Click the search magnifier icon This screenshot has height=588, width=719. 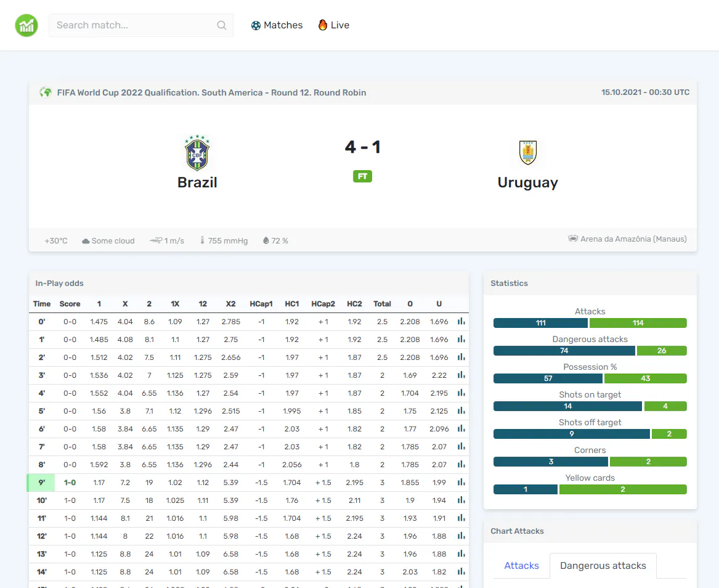(x=221, y=25)
